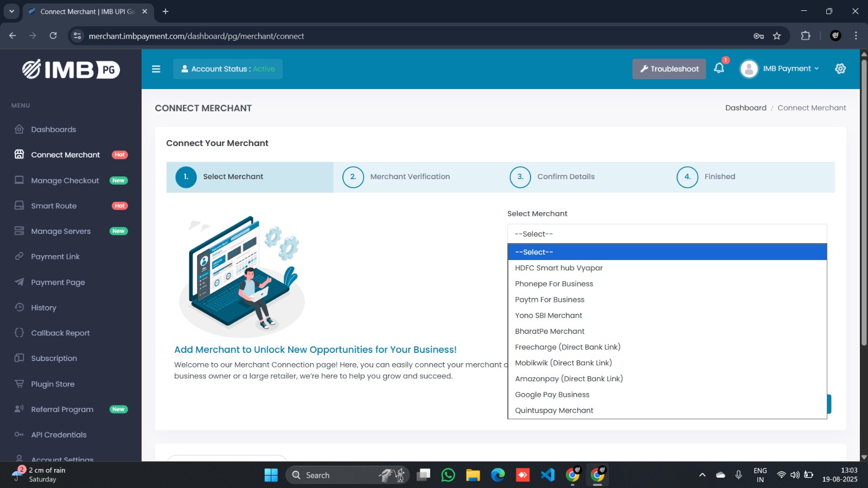Open the browser extensions puzzle icon
Viewport: 868px width, 488px height.
click(806, 36)
